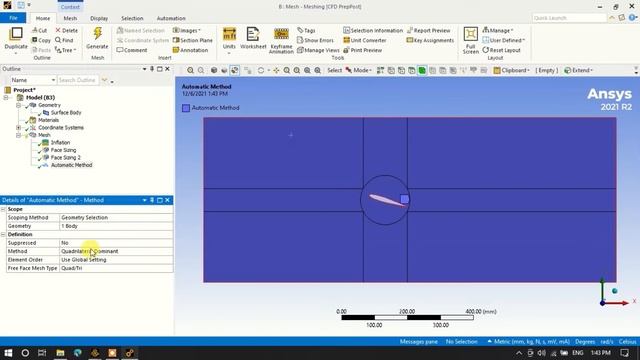
Task: Open the Manage layout dropdown
Action: (x=498, y=31)
